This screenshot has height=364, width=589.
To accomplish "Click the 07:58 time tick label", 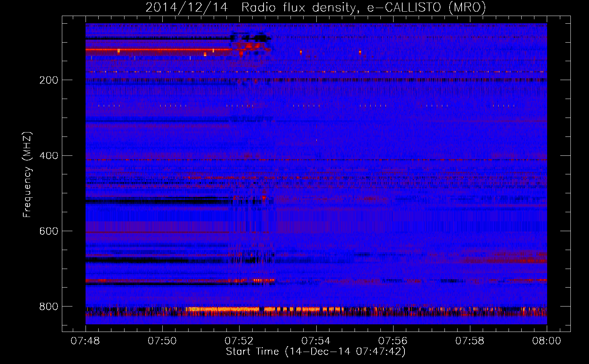I will click(x=470, y=341).
